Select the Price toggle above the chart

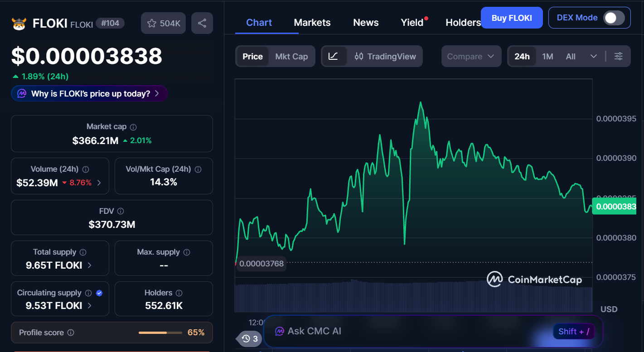[x=252, y=56]
